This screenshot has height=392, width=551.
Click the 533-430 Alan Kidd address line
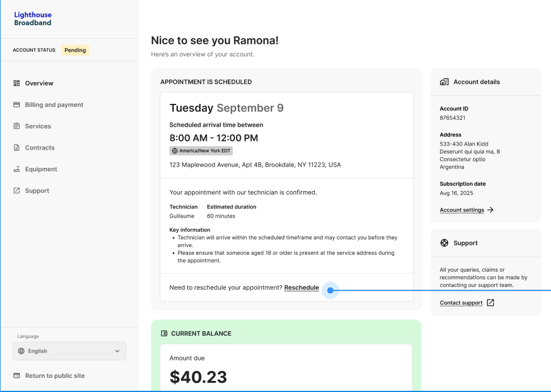[464, 144]
